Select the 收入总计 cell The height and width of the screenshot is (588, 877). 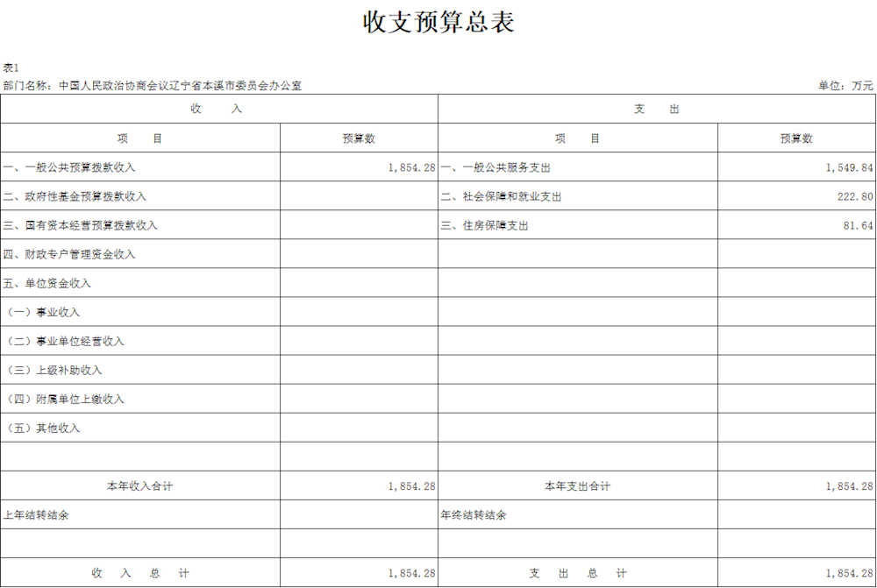coord(140,573)
